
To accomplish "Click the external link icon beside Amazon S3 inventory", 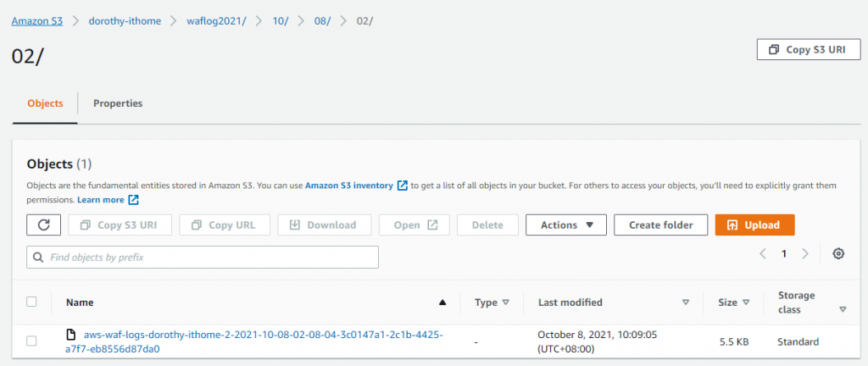I will pyautogui.click(x=403, y=186).
